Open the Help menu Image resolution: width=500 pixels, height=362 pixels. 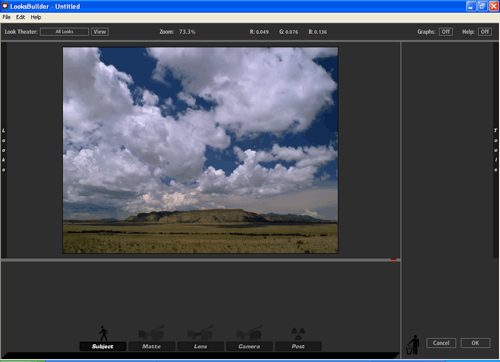pyautogui.click(x=36, y=17)
